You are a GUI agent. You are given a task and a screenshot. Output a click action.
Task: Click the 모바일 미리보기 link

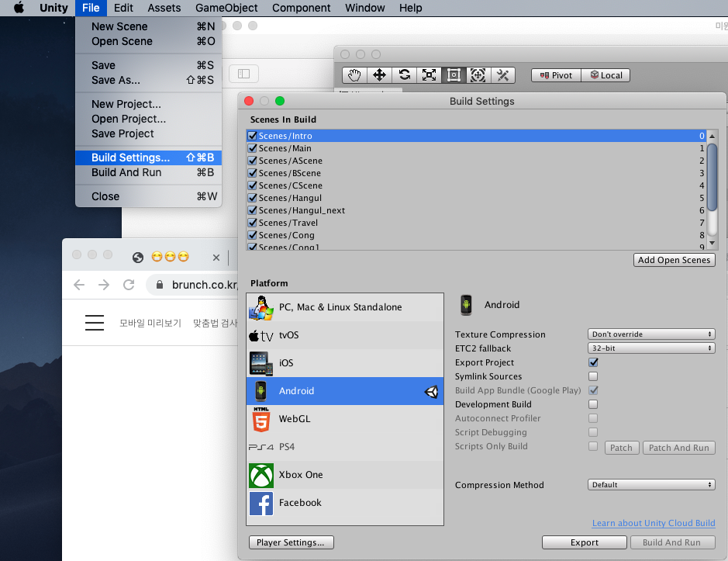(150, 323)
